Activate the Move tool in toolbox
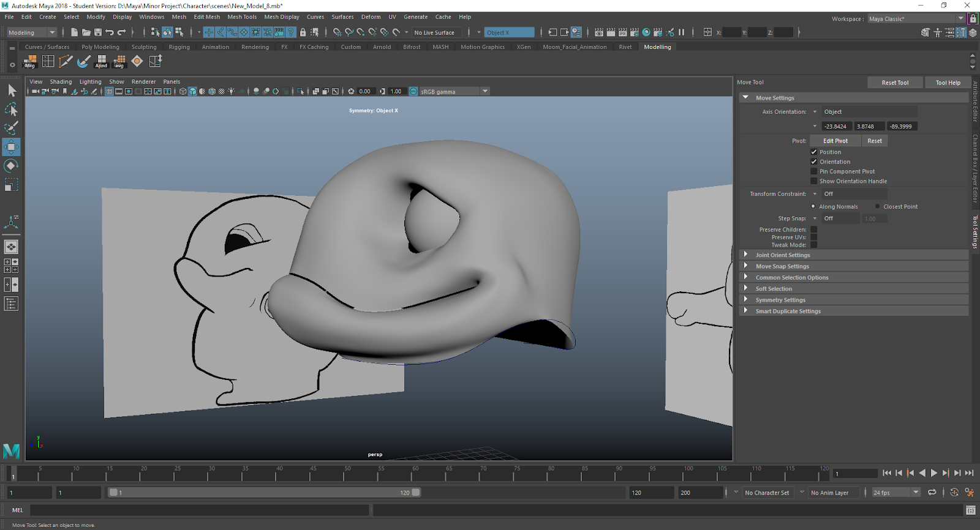 11,147
